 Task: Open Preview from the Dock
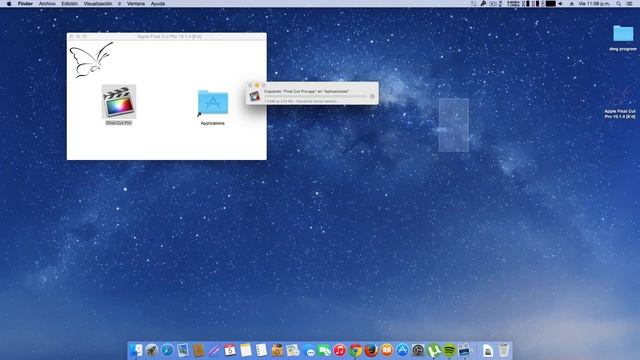pos(183,350)
